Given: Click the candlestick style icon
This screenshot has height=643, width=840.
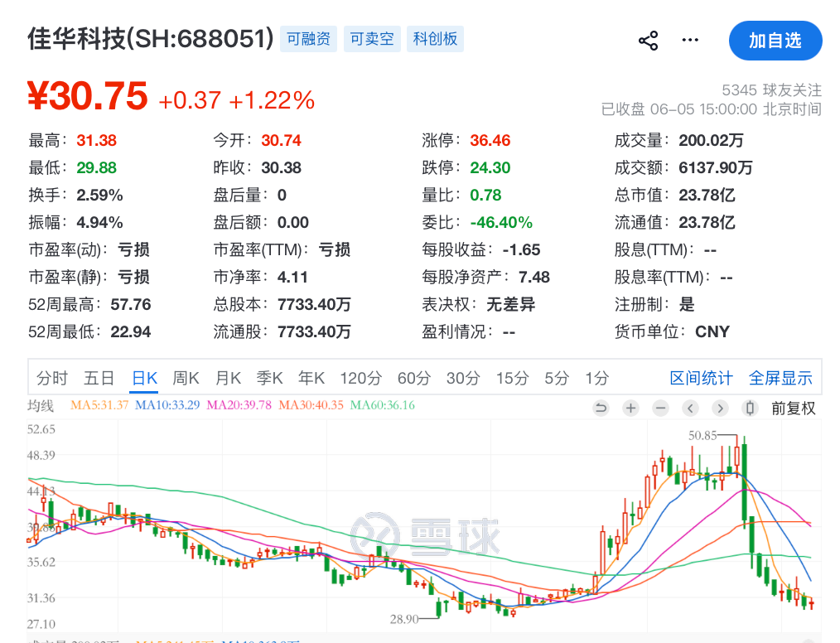Looking at the screenshot, I should point(750,409).
